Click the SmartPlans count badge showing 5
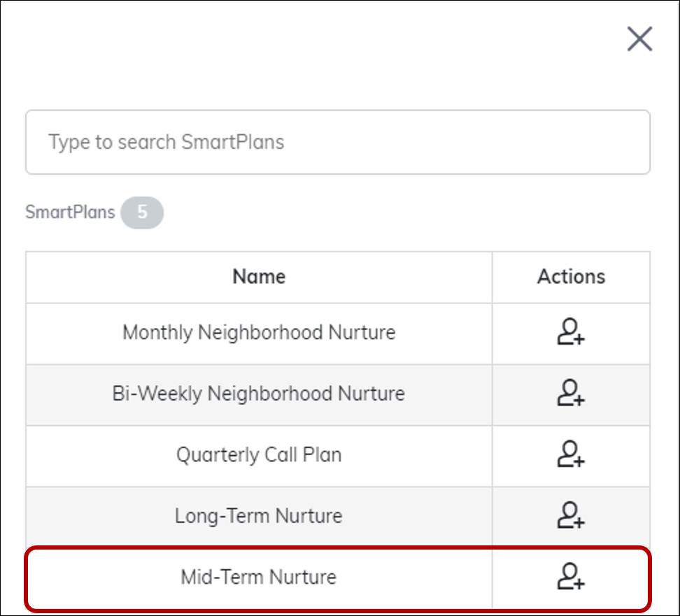Viewport: 680px width, 616px height. click(142, 213)
